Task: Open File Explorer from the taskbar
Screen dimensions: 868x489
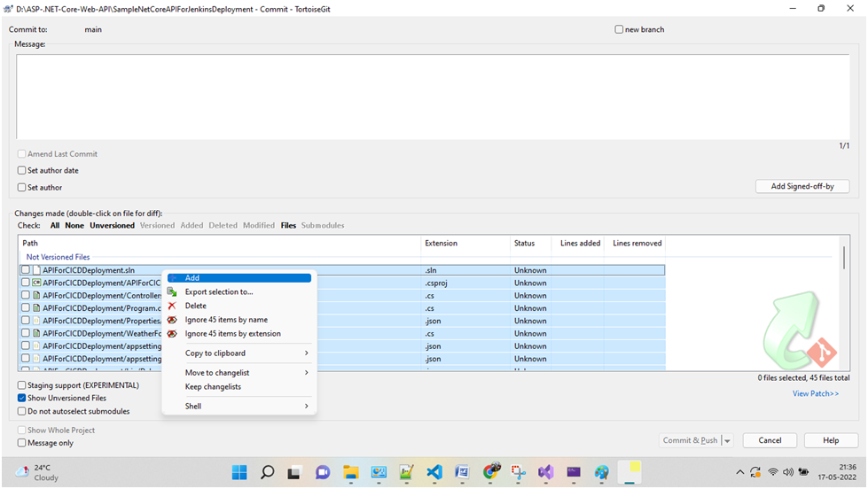Action: 350,472
